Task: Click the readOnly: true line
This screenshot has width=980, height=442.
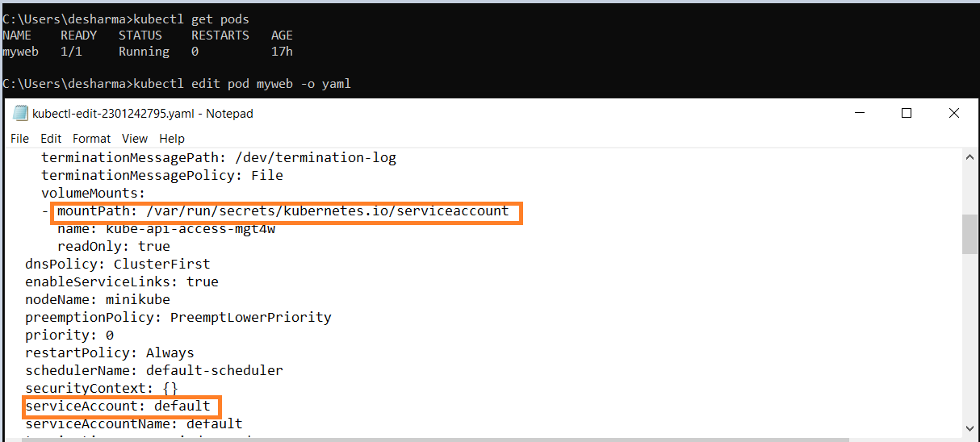Action: [113, 246]
